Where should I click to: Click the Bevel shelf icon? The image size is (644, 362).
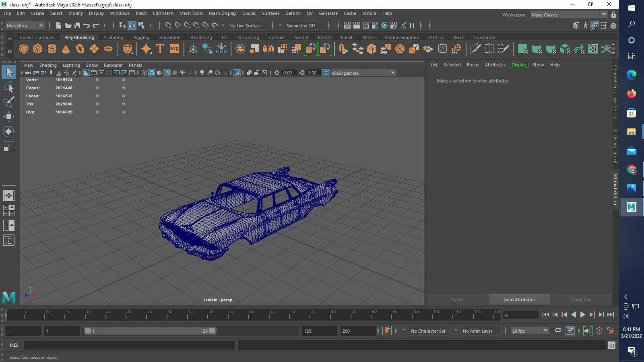click(x=372, y=49)
